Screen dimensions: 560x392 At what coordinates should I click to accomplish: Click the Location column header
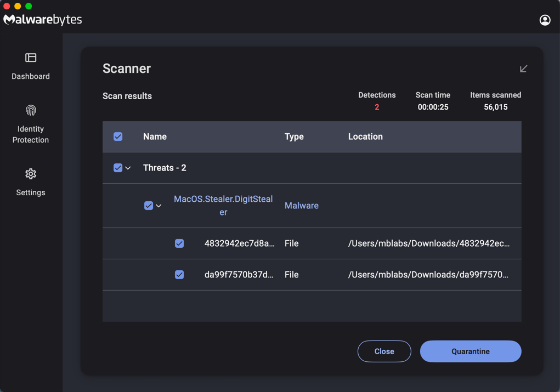pos(365,136)
